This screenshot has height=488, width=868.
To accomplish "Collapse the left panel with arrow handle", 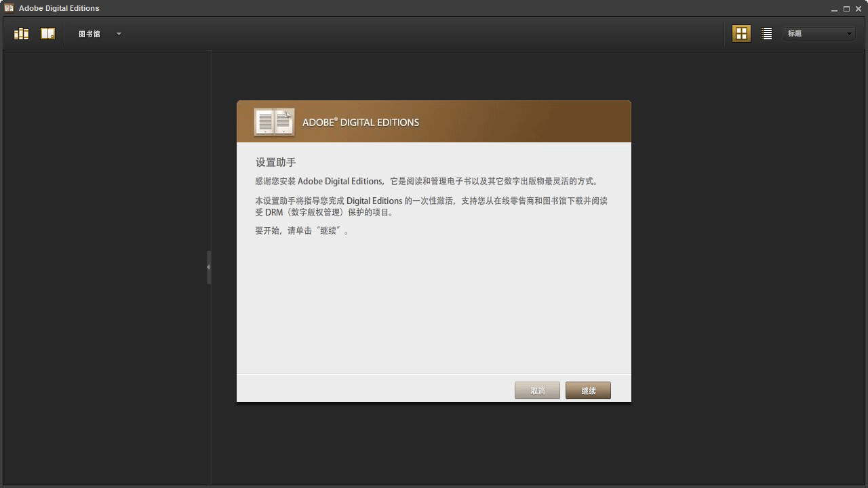I will tap(209, 267).
